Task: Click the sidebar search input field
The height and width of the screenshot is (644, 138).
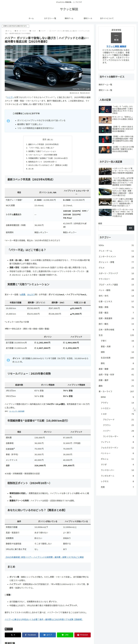Action: click(112, 228)
